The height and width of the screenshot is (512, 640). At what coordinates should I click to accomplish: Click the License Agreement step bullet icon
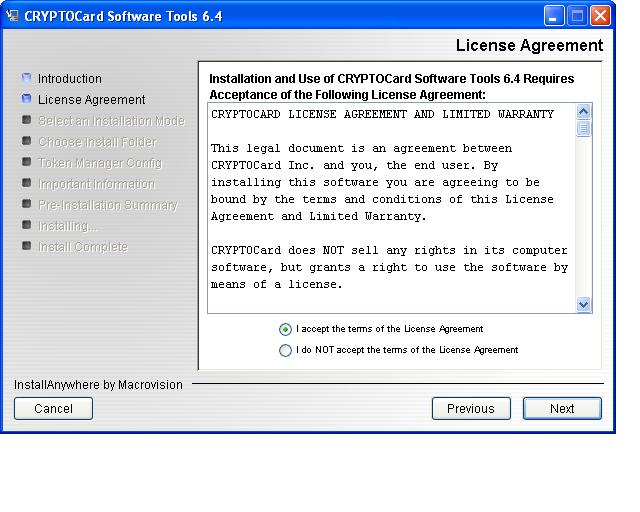pyautogui.click(x=26, y=99)
